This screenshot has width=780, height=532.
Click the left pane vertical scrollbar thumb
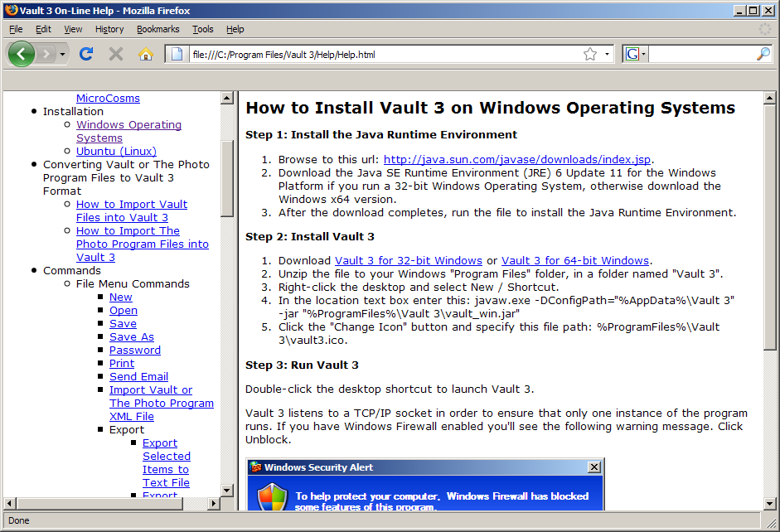coord(227,179)
